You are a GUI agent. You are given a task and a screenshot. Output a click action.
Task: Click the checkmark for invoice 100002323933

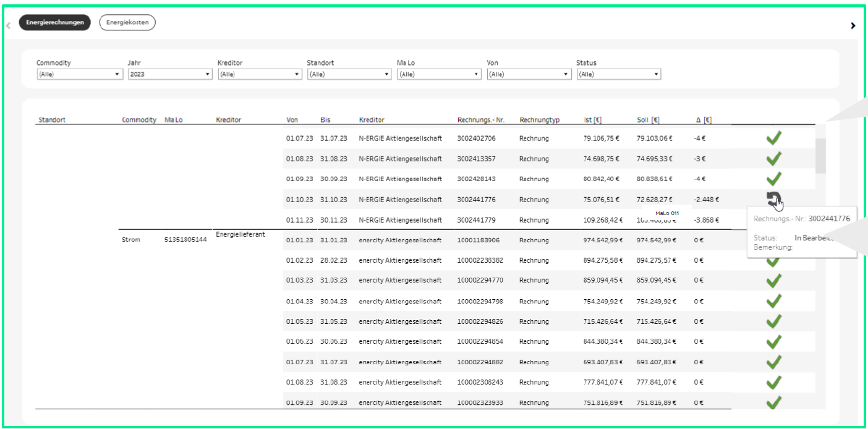coord(773,402)
